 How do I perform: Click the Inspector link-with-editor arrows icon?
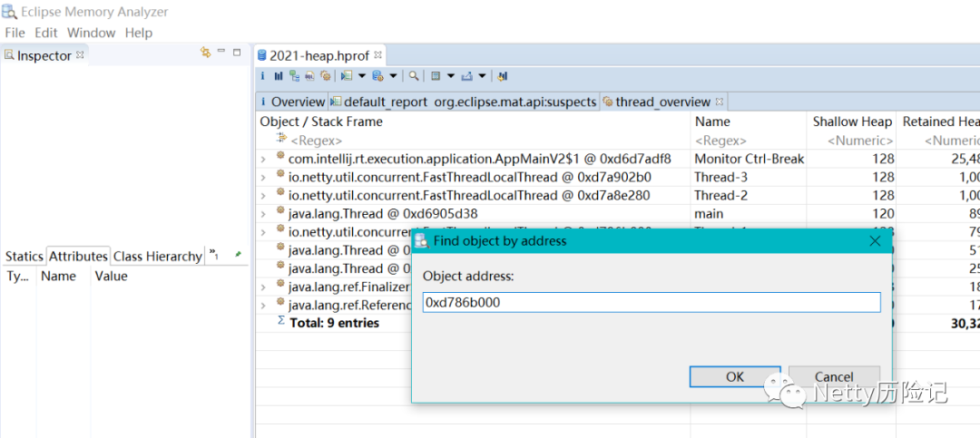point(205,53)
